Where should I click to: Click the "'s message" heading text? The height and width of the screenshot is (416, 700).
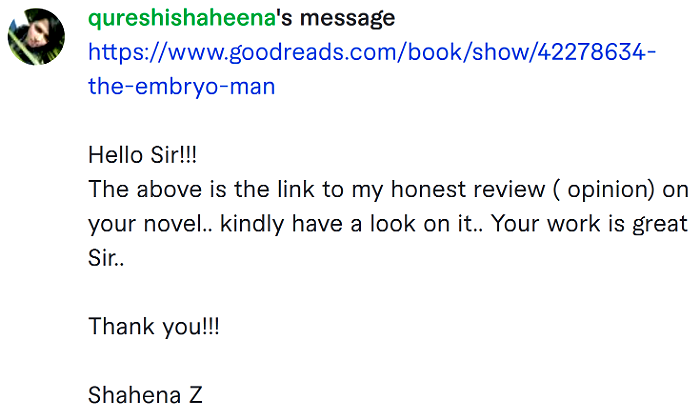335,19
